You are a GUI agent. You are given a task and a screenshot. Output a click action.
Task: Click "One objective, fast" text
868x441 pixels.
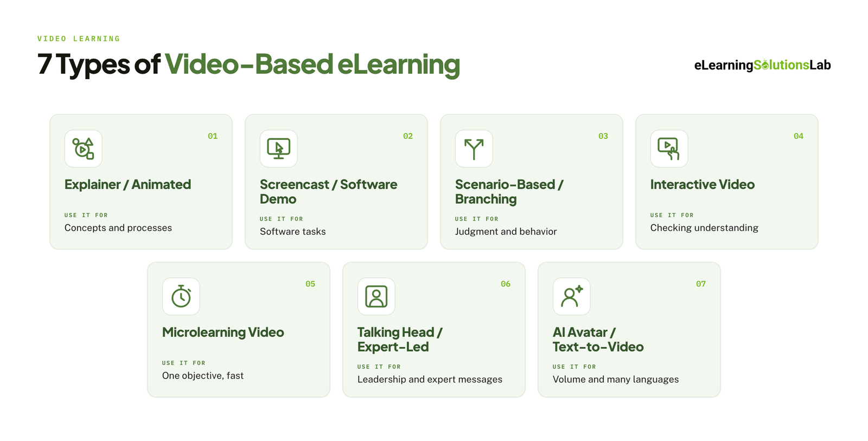coord(203,376)
